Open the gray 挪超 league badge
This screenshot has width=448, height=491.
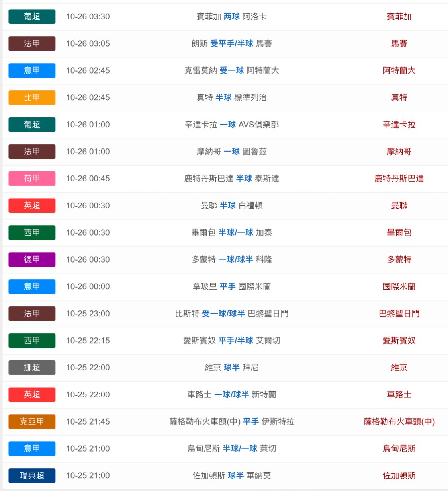click(x=32, y=368)
